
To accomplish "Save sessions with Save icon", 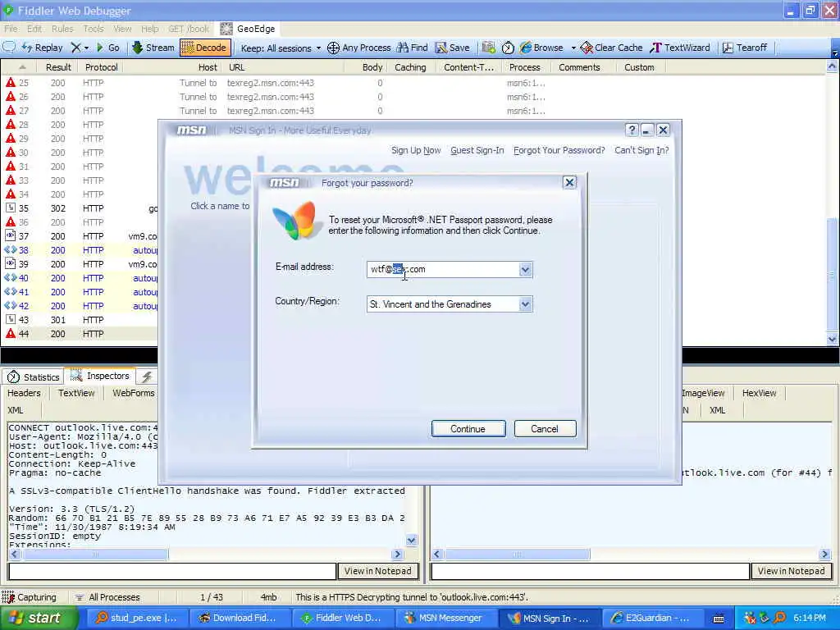I will [x=452, y=48].
